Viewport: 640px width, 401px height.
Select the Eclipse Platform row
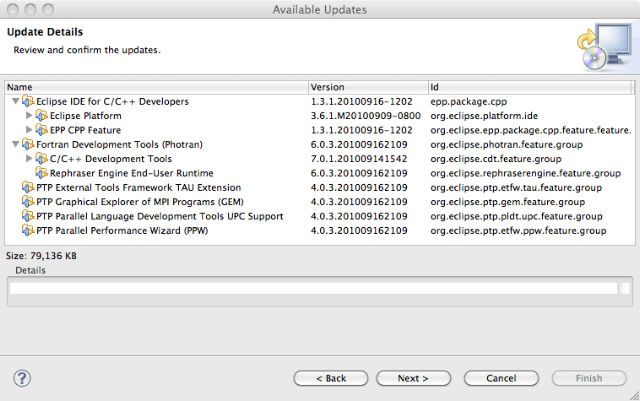pos(320,116)
